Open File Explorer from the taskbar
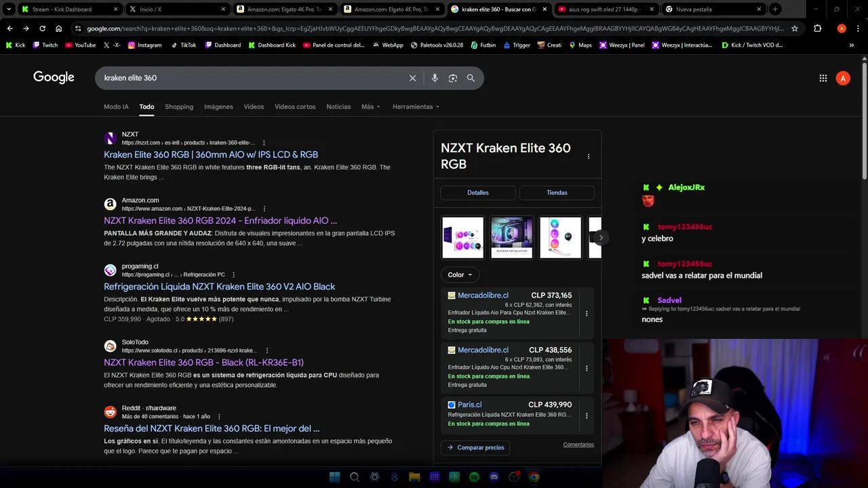This screenshot has height=488, width=868. coord(414,477)
